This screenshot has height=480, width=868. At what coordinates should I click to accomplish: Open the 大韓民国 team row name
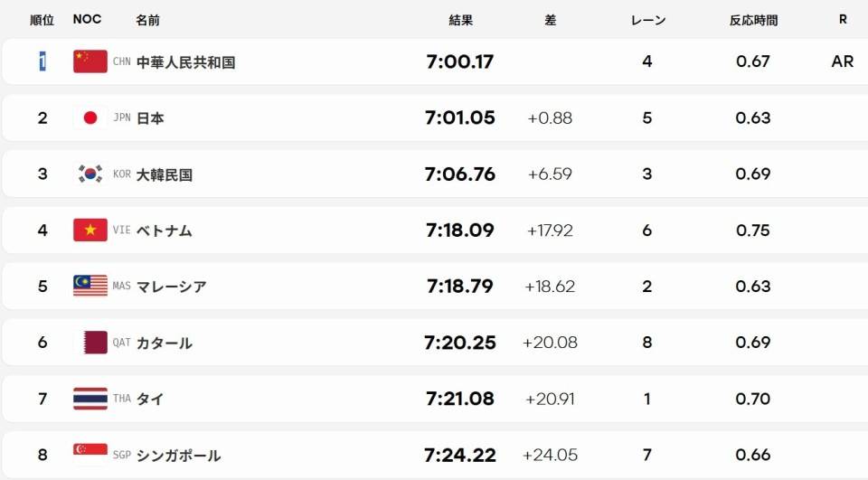(165, 175)
